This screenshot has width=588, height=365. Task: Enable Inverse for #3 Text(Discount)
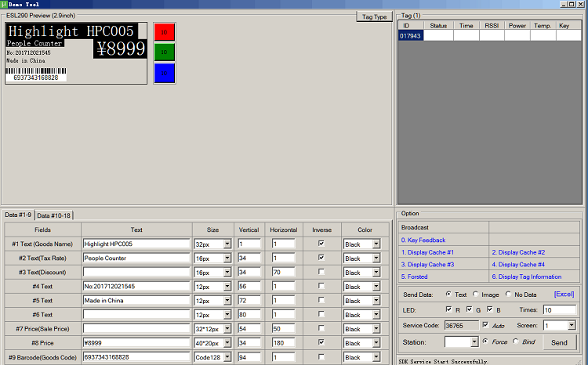tap(321, 272)
